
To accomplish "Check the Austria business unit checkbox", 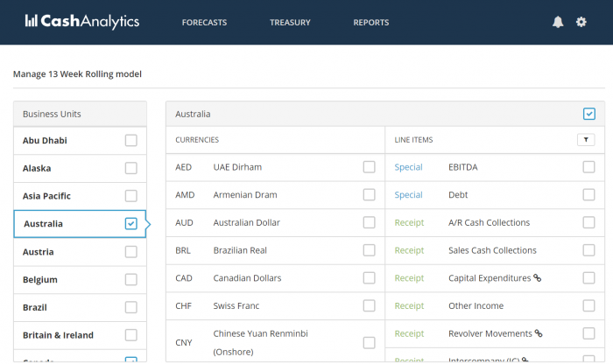I will point(131,251).
